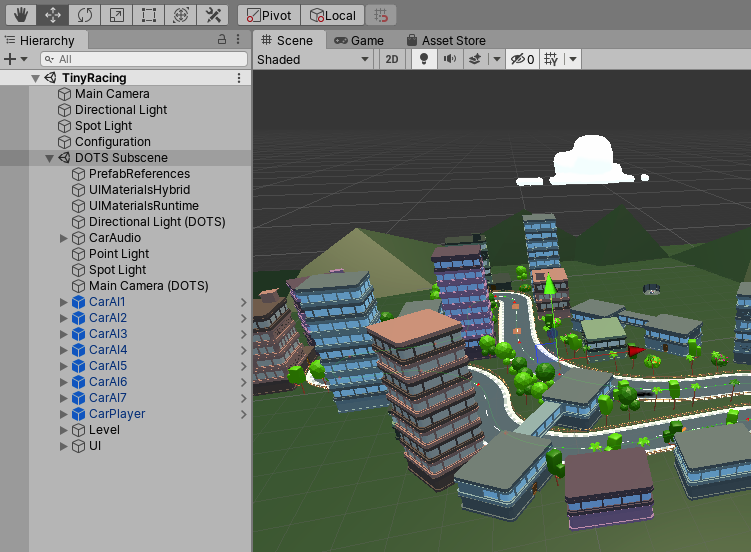Select the Hierarchy tab

click(x=44, y=40)
